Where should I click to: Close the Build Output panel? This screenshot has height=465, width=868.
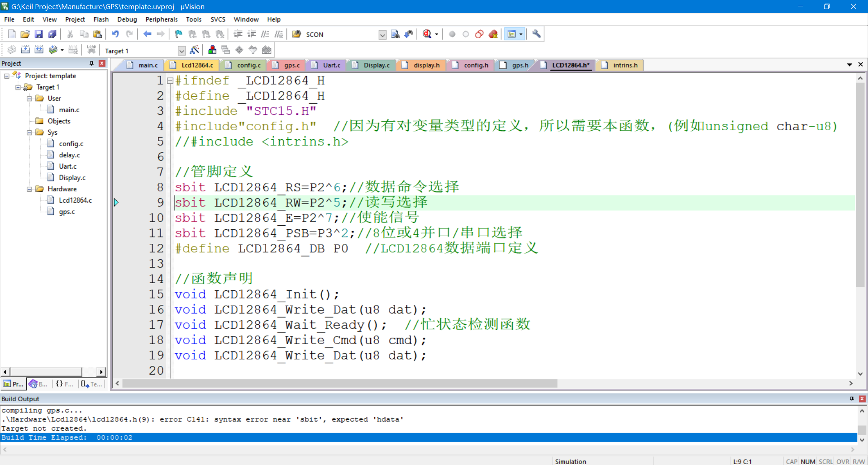pyautogui.click(x=862, y=399)
